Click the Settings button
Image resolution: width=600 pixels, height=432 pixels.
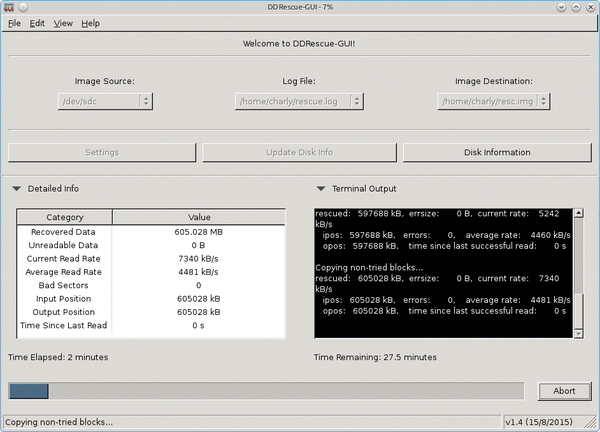(x=102, y=152)
